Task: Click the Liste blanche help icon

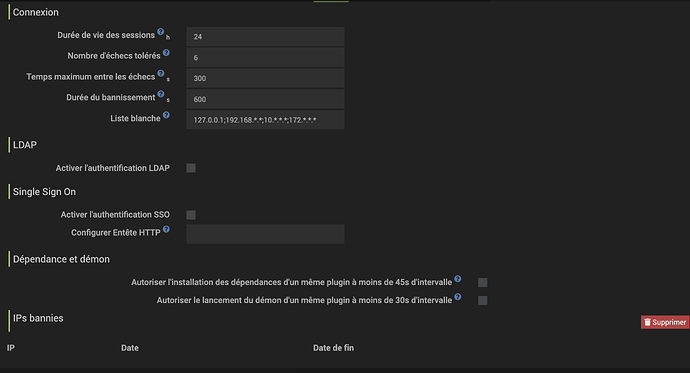Action: tap(166, 115)
